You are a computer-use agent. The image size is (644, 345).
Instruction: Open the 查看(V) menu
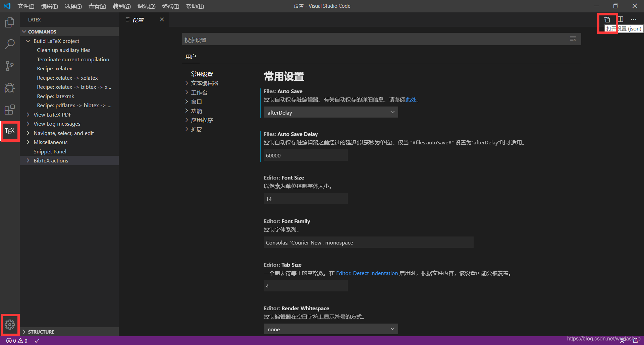(97, 6)
